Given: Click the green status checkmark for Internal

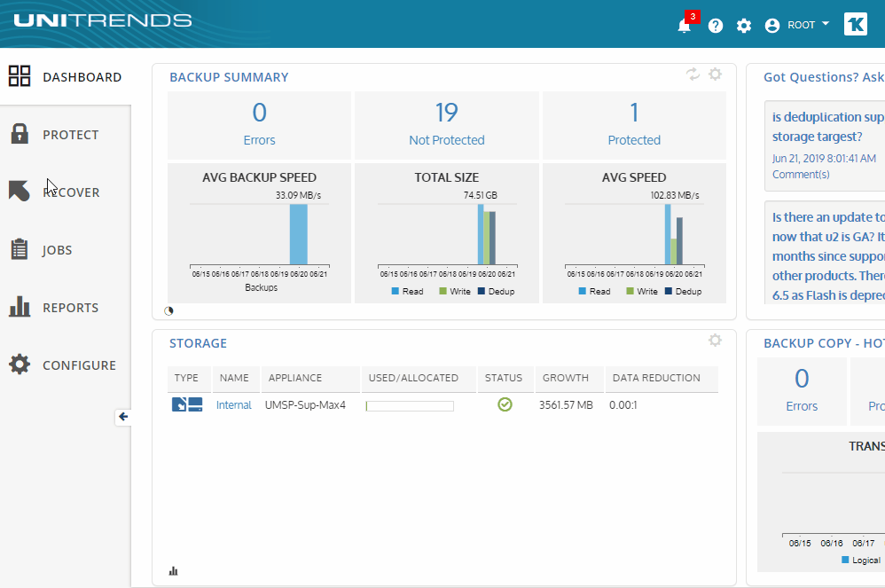Looking at the screenshot, I should tap(505, 404).
